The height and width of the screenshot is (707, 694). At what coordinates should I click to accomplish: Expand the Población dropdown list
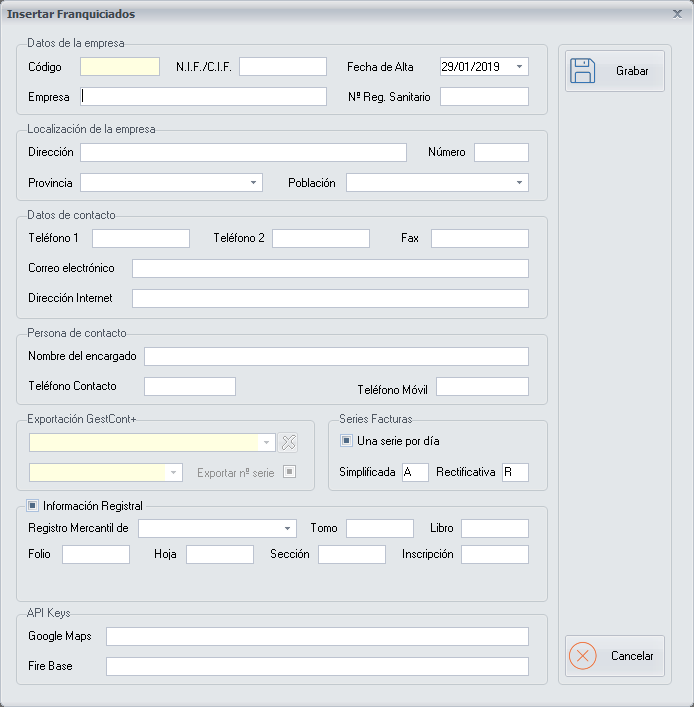tap(520, 183)
